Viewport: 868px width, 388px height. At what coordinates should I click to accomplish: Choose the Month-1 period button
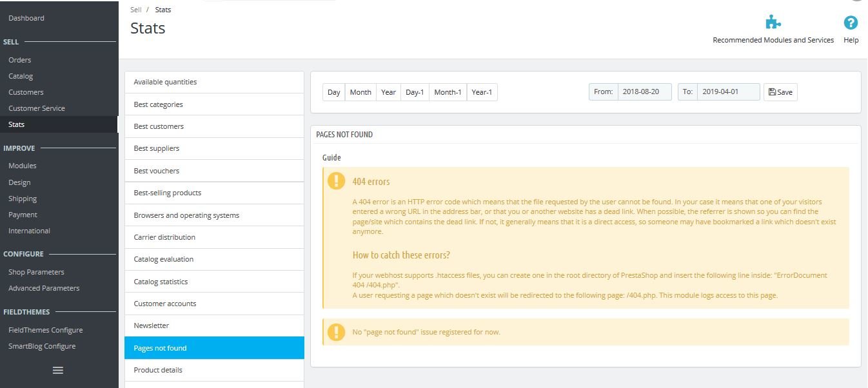pyautogui.click(x=448, y=92)
